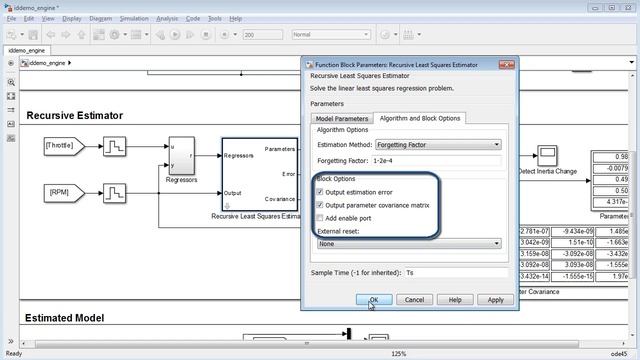Uncheck Output parameter covariance matrix
This screenshot has height=360, width=640.
(x=320, y=205)
